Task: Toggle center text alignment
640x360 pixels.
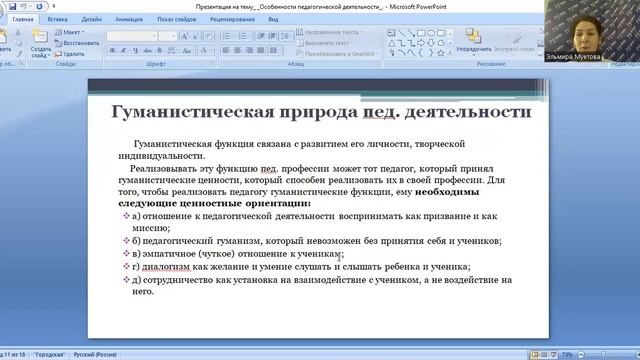Action: 238,51
